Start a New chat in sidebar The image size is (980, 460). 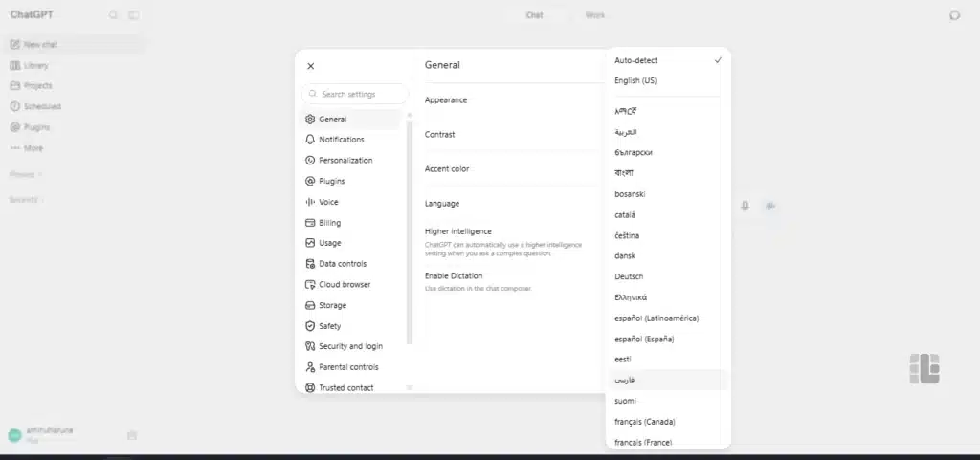tap(75, 44)
